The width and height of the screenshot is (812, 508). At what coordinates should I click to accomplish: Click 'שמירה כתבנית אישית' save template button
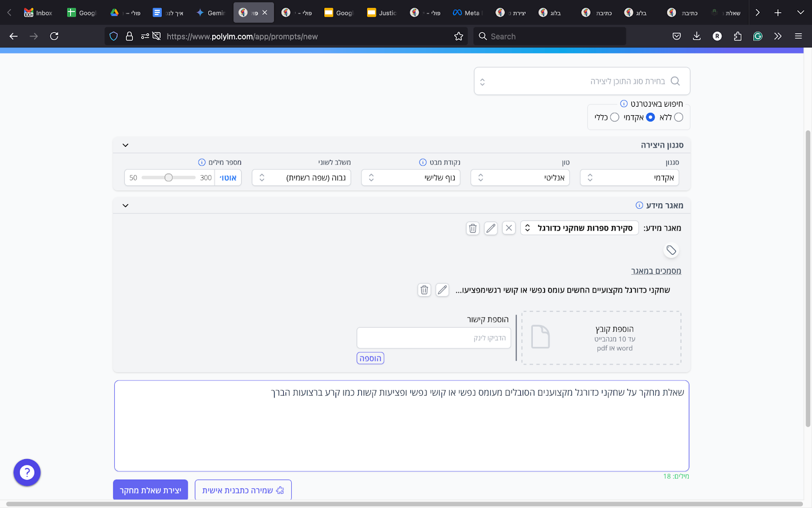point(243,490)
